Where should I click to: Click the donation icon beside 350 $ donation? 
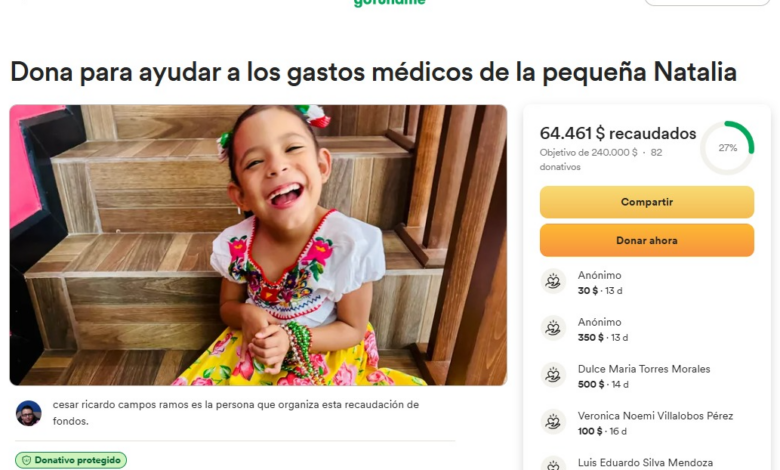(x=553, y=328)
